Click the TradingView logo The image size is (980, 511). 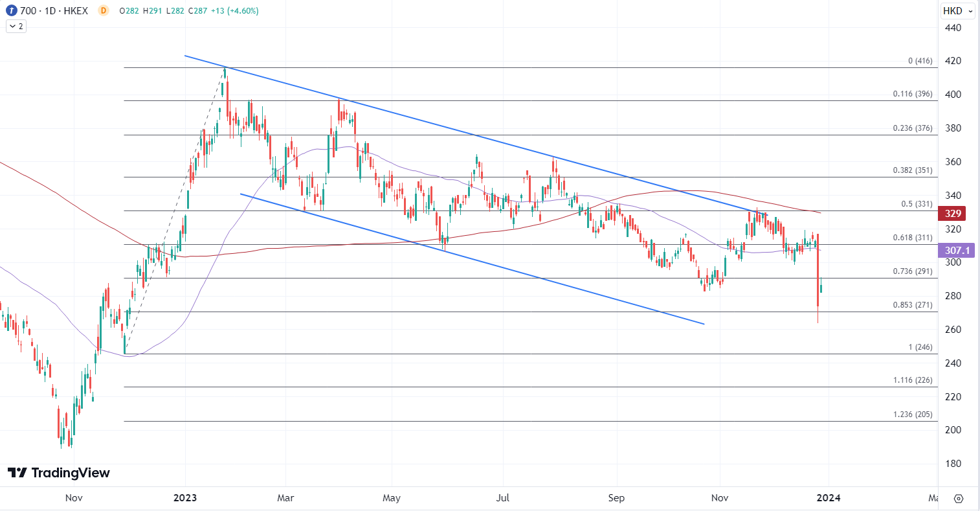click(59, 473)
